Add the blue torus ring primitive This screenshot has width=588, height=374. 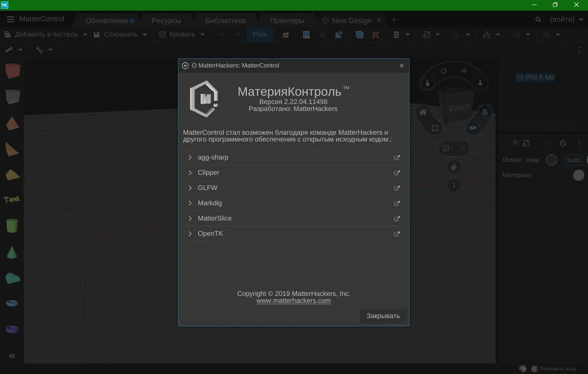12,303
